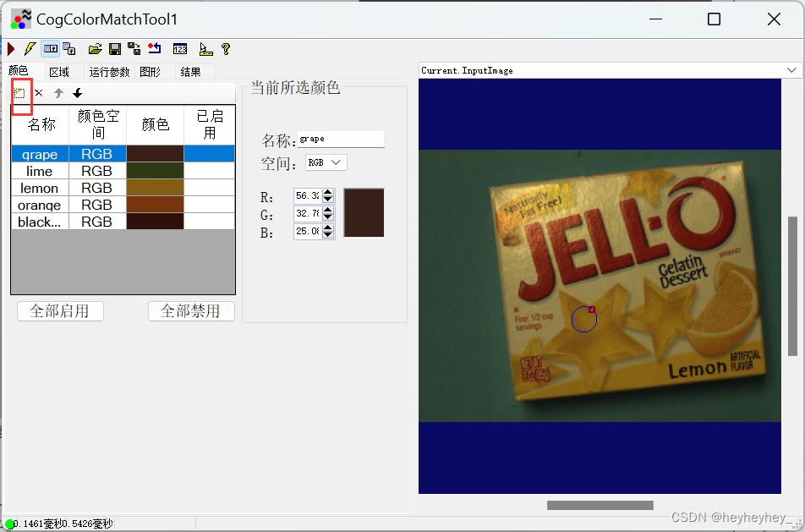This screenshot has width=805, height=532.
Task: Increase the B value with up arrow
Action: tap(328, 228)
